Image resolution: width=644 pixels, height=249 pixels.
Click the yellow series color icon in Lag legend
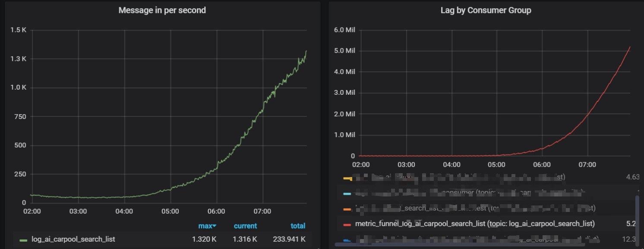347,177
